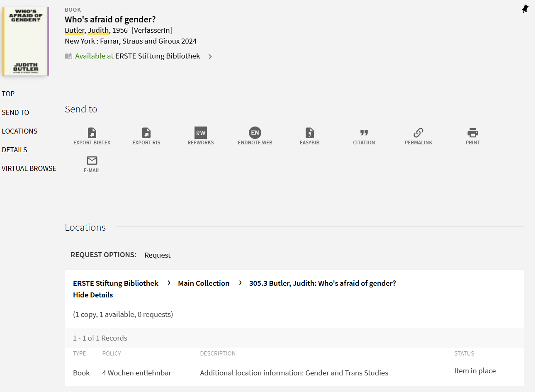Open VIRTUAL BROWSE from sidebar

pyautogui.click(x=29, y=168)
